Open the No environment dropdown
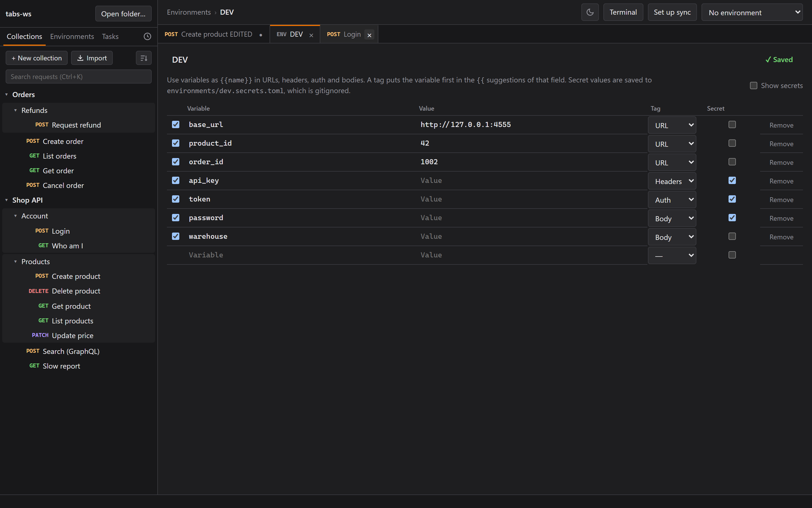The height and width of the screenshot is (508, 812). [752, 12]
